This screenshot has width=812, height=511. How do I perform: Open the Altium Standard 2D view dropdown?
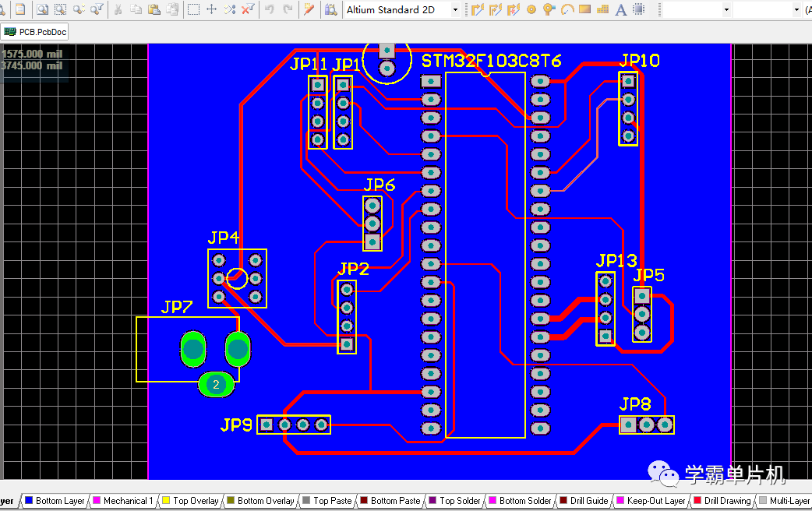456,9
